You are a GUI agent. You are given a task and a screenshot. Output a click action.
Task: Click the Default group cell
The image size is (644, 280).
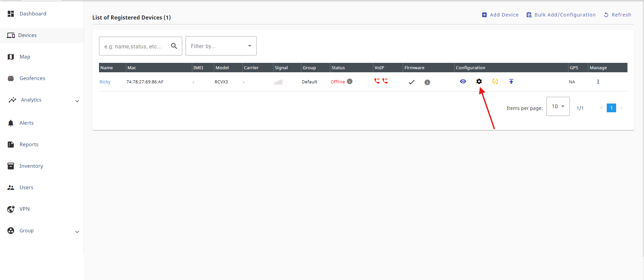(x=309, y=82)
